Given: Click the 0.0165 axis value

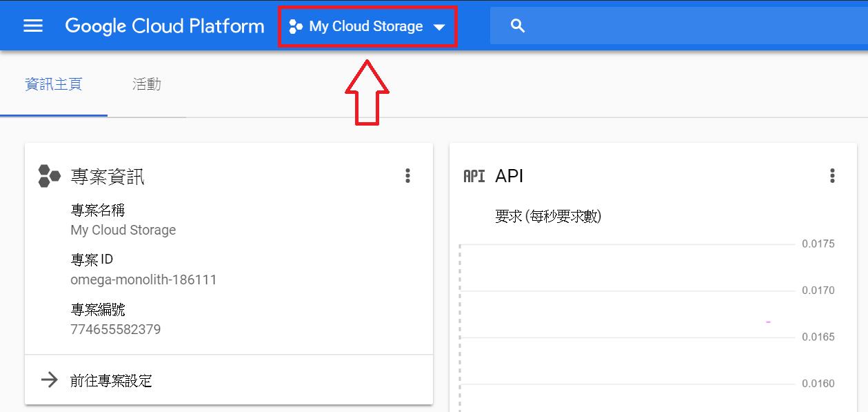Looking at the screenshot, I should (x=818, y=337).
